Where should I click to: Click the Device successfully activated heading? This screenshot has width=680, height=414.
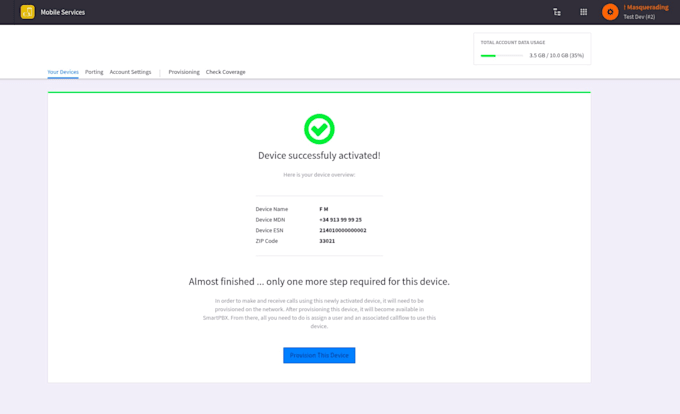319,156
